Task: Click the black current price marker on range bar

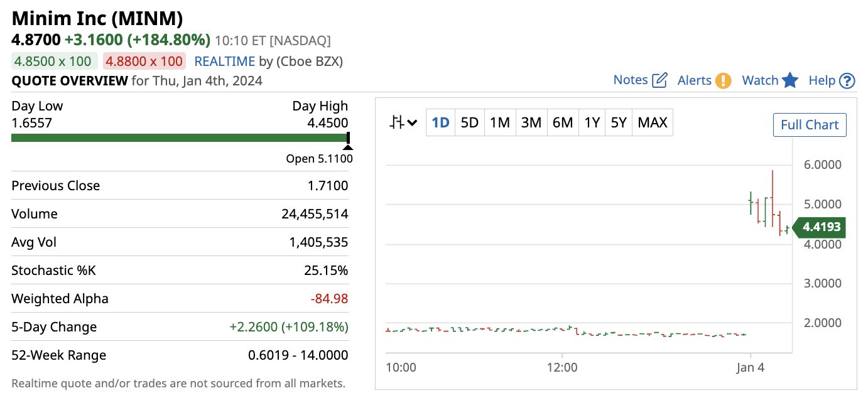Action: [348, 139]
